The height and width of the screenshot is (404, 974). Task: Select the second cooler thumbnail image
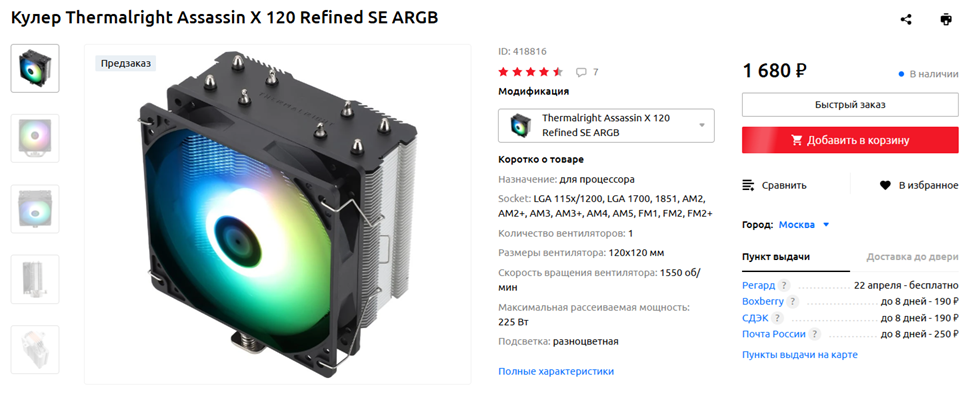[35, 139]
